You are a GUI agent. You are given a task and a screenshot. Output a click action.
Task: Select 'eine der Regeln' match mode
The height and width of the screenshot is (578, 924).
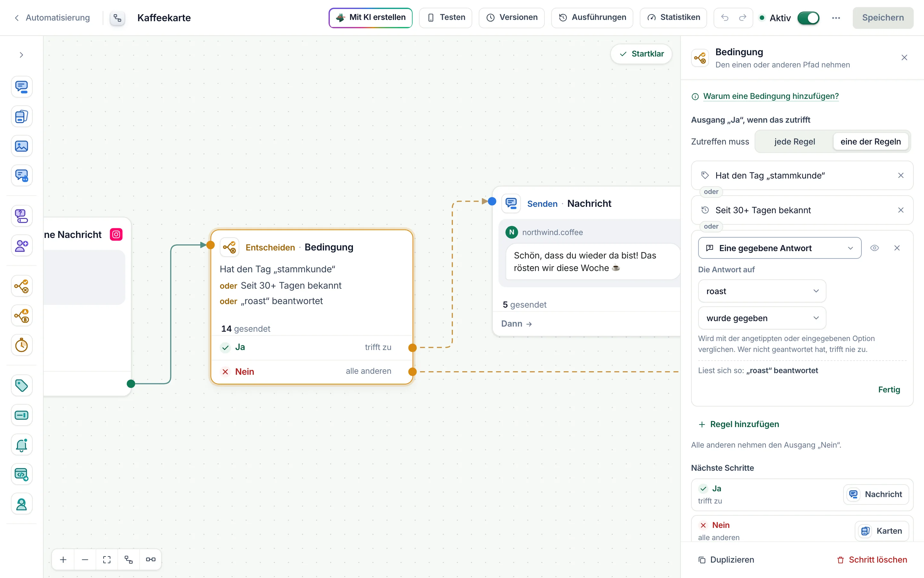(x=870, y=141)
